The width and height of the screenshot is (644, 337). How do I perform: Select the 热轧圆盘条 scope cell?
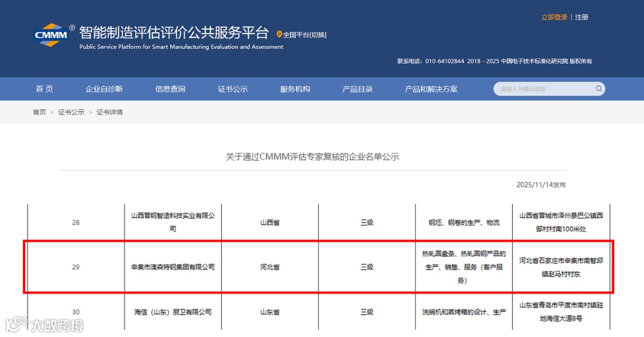tap(464, 267)
